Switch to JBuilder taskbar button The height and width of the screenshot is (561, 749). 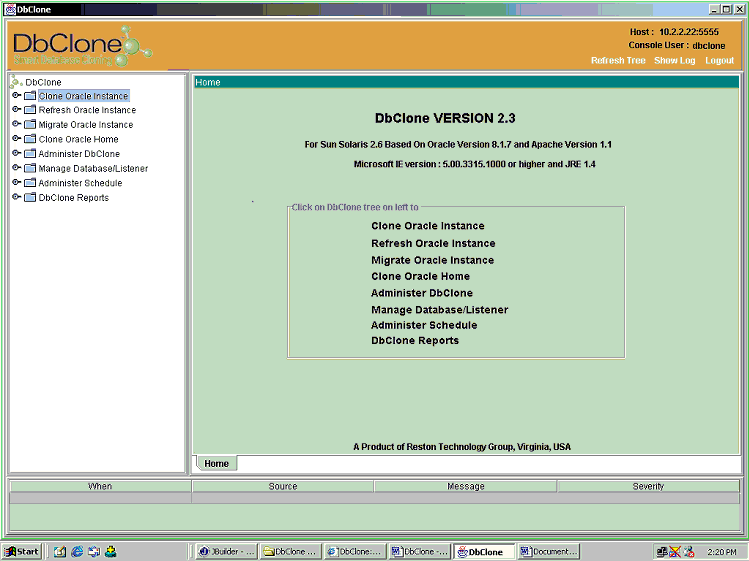point(227,551)
